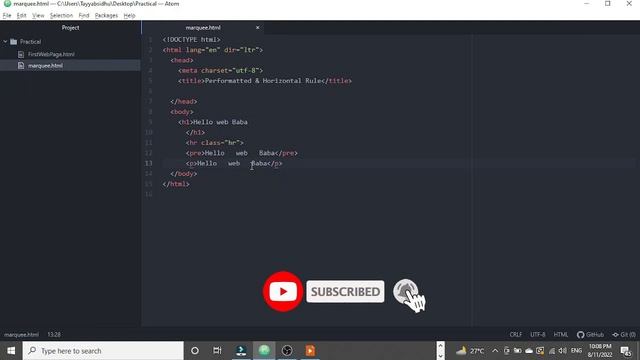
Task: Click the SUBSCRIBED button
Action: [x=345, y=291]
